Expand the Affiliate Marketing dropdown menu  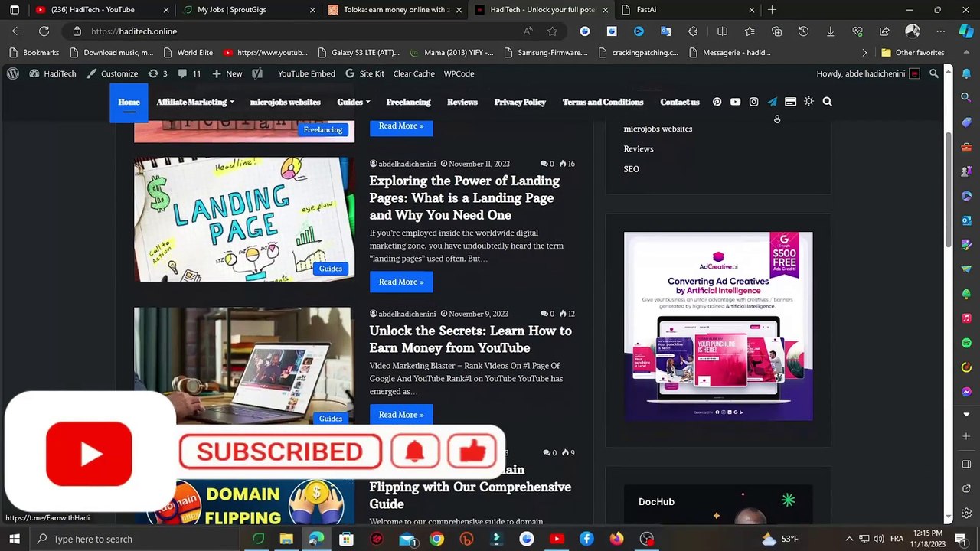point(195,102)
